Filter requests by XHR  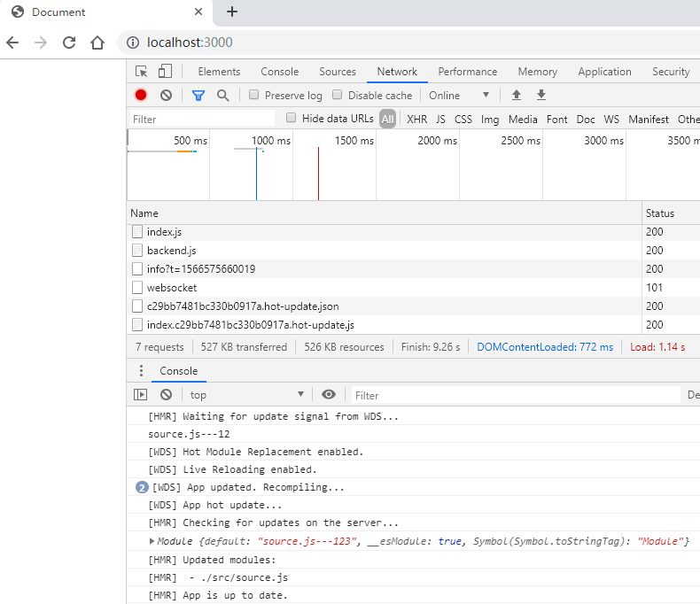(x=417, y=120)
